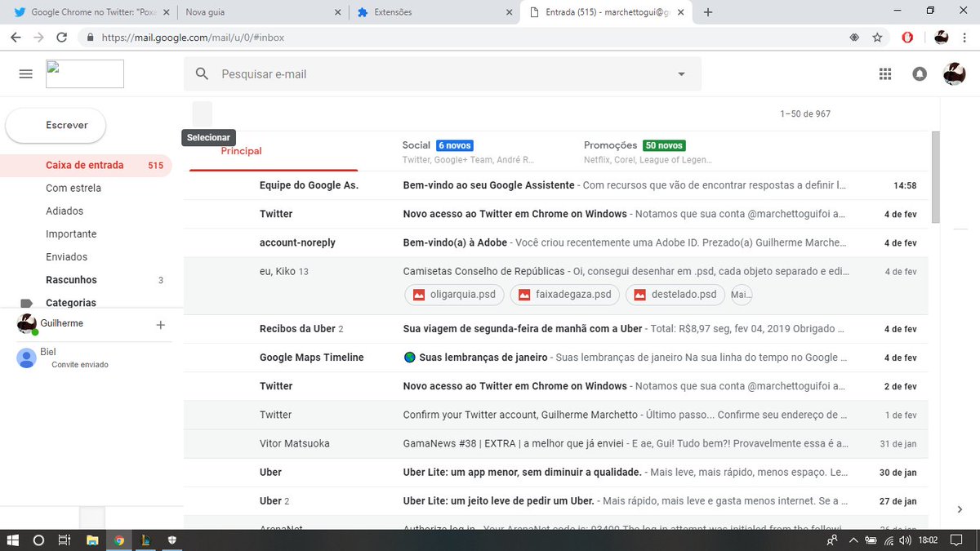980x551 pixels.
Task: Open File Explorer from taskbar
Action: 92,540
